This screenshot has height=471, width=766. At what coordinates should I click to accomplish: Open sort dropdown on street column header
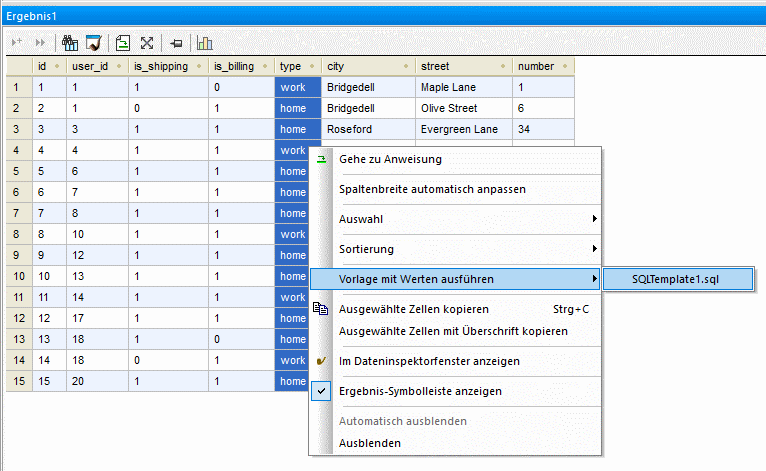click(503, 66)
